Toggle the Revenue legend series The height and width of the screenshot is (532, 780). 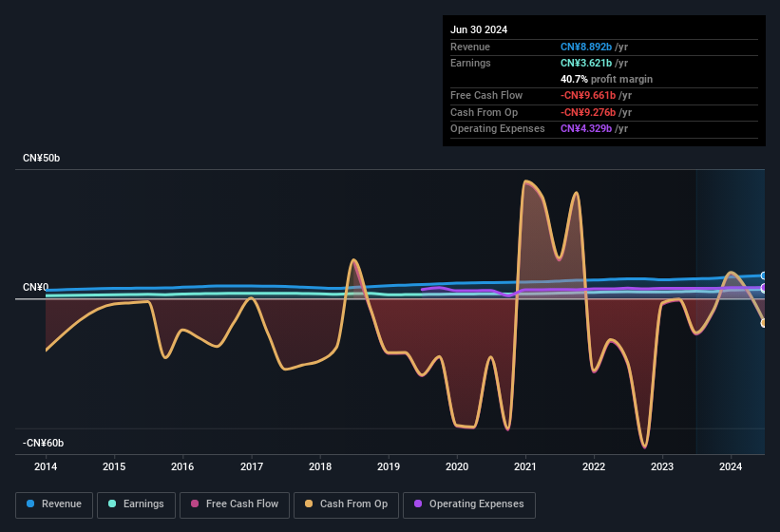[54, 504]
